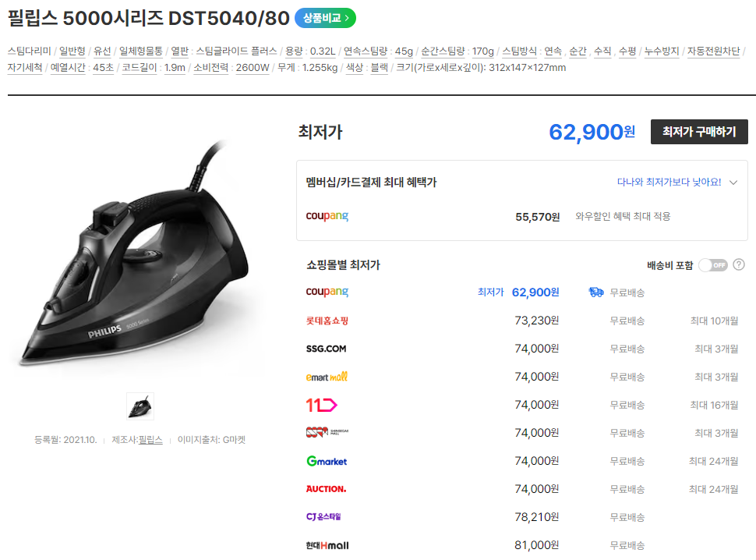Click the 자동전원차단 spec link
Image resolution: width=756 pixels, height=560 pixels.
pyautogui.click(x=714, y=51)
